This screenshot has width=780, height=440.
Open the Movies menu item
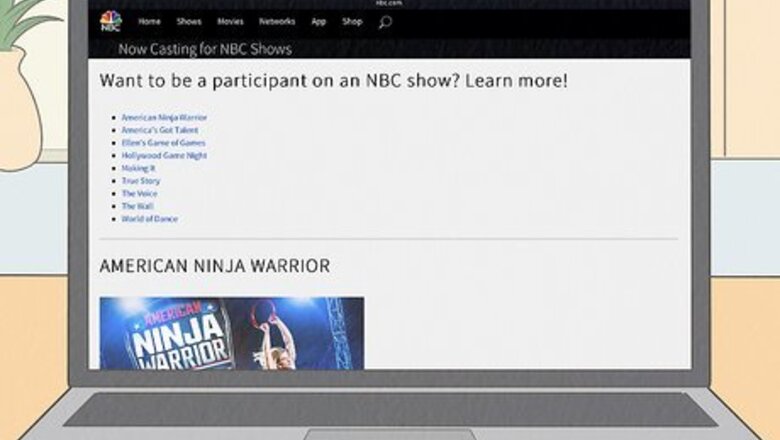pos(230,21)
